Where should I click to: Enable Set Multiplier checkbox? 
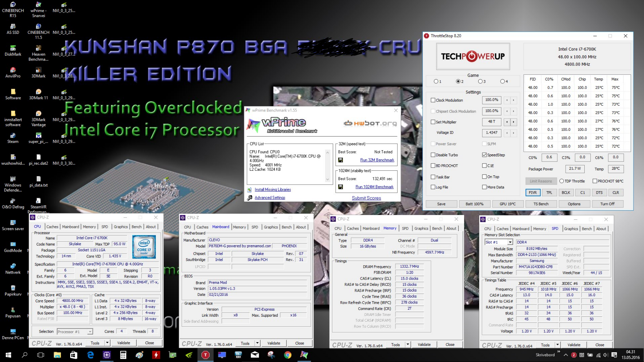[433, 122]
